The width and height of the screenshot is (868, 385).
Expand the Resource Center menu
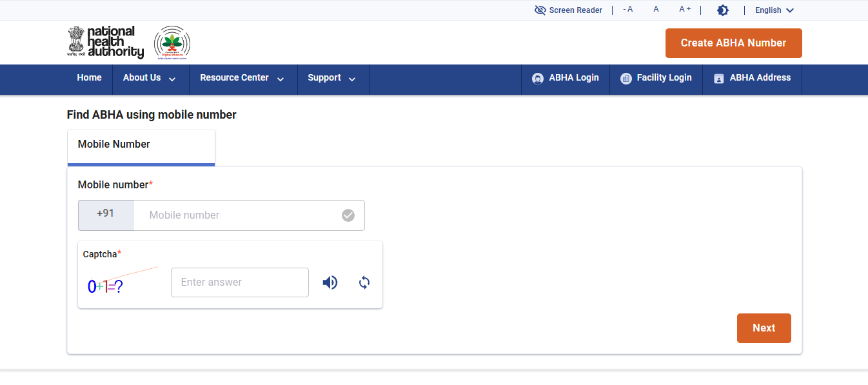click(242, 78)
